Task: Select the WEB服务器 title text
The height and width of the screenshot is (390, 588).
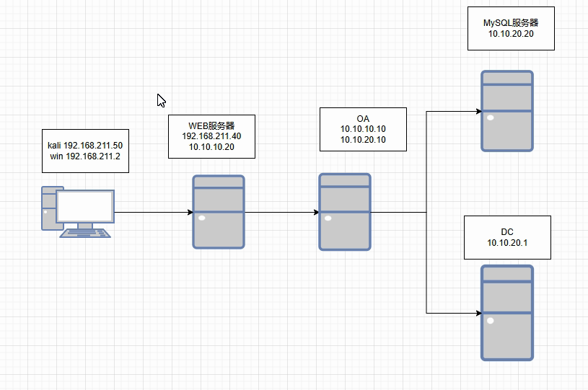Action: [x=211, y=125]
